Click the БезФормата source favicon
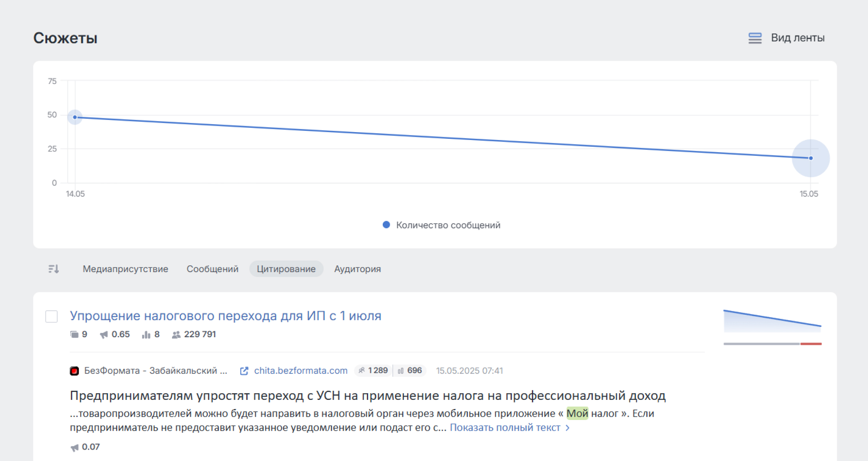Screen dimensions: 868x461 pos(74,371)
